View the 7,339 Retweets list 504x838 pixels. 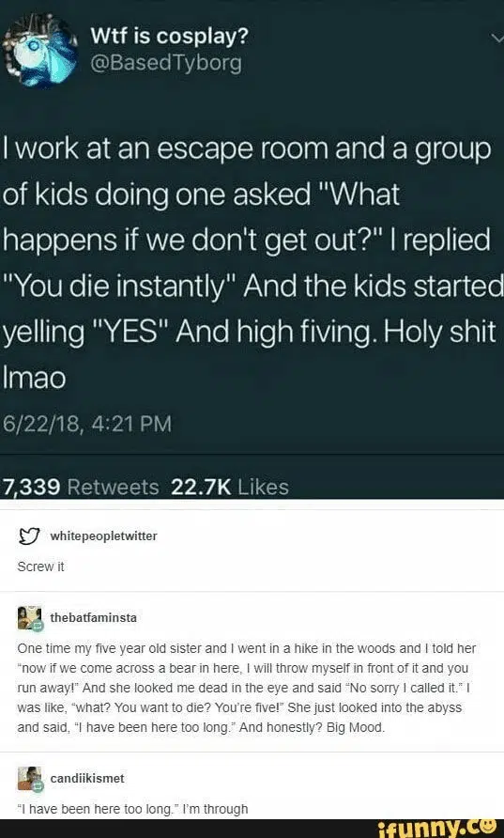81,487
